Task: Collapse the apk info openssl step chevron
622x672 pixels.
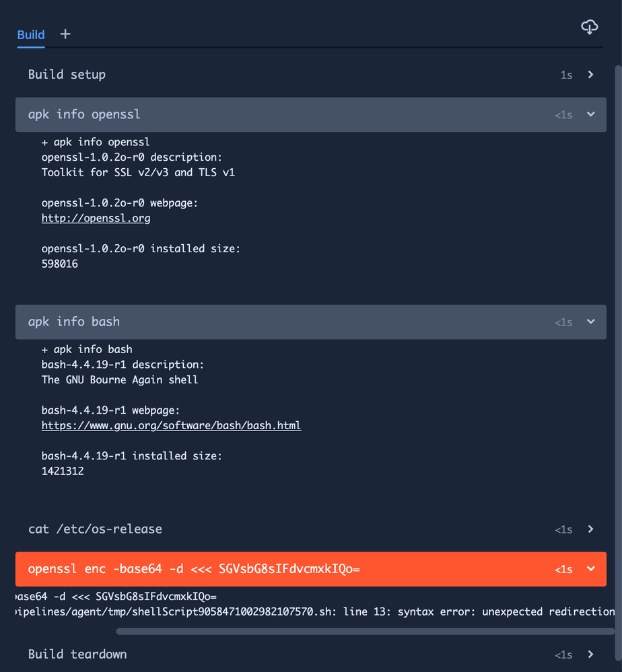Action: coord(590,114)
